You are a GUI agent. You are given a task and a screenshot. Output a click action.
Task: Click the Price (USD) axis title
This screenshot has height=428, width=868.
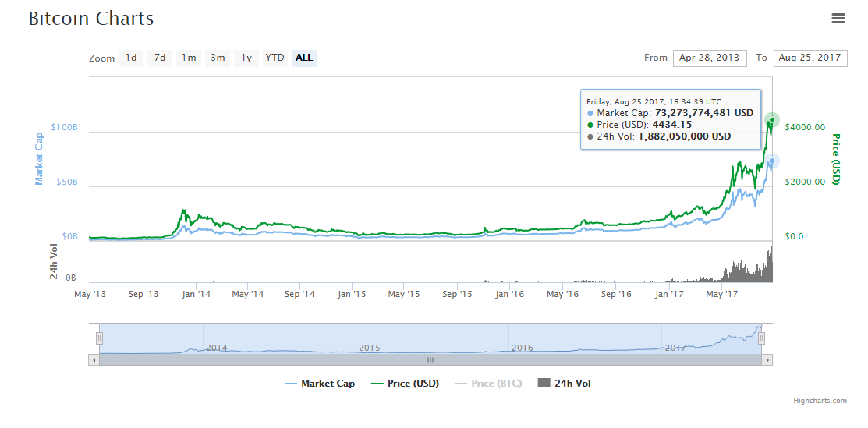(x=836, y=159)
